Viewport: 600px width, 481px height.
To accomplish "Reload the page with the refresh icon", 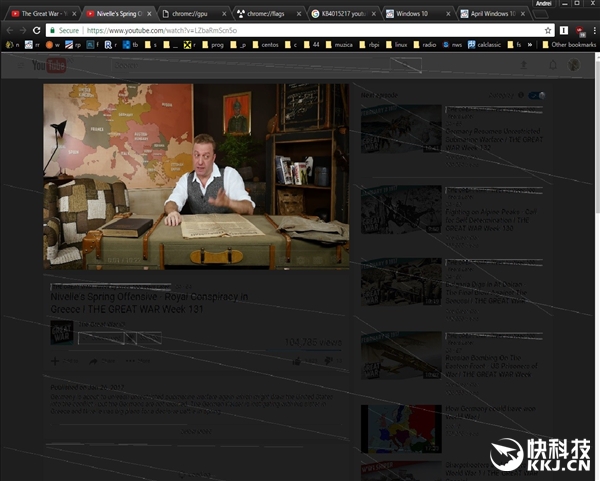I will pos(37,31).
